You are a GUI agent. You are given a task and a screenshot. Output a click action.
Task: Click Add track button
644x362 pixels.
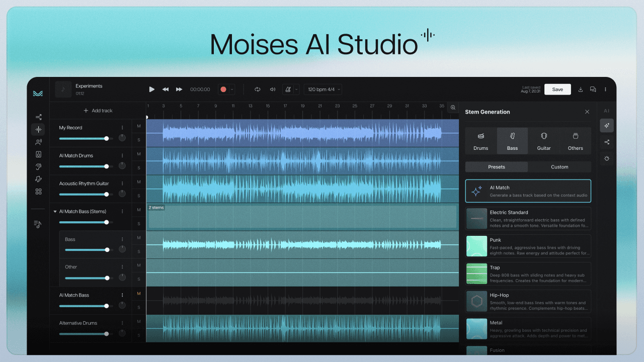[98, 111]
